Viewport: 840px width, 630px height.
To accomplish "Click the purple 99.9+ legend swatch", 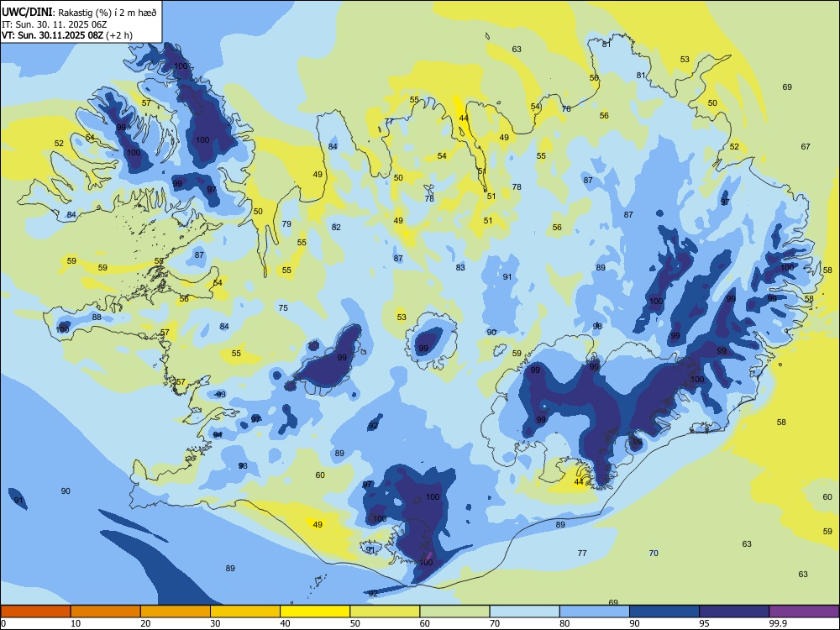I will (804, 612).
